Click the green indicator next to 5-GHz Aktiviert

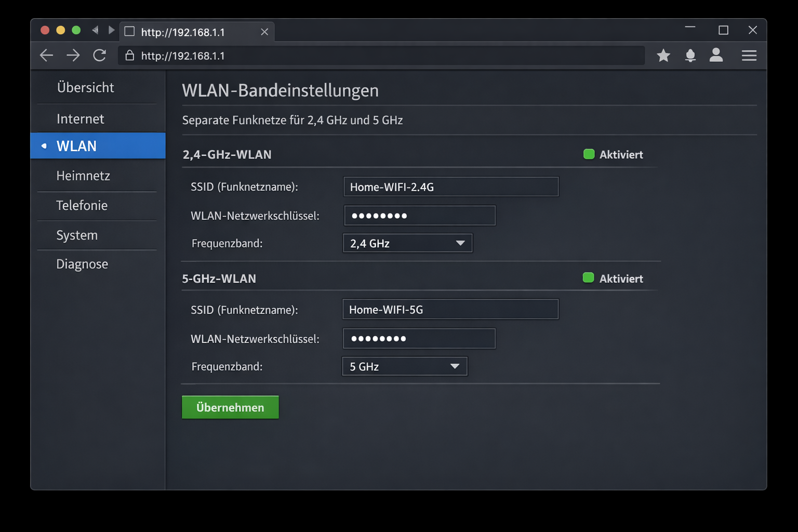click(x=588, y=278)
